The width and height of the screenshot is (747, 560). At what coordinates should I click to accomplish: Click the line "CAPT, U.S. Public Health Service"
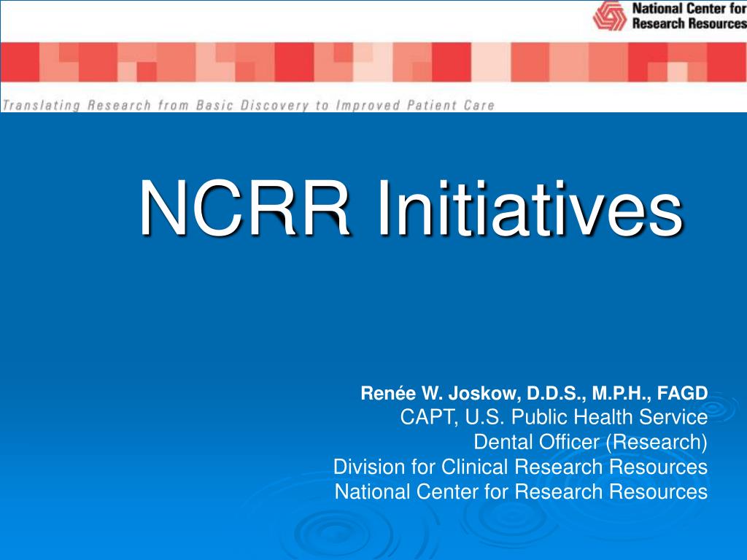coord(554,417)
